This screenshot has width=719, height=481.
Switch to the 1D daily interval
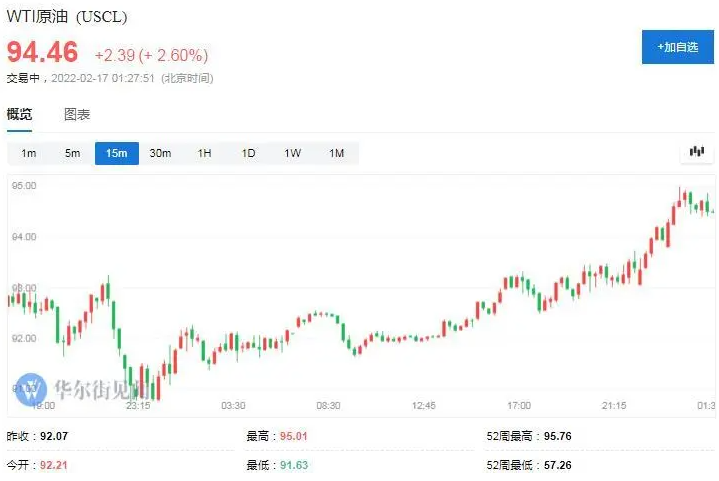click(248, 153)
